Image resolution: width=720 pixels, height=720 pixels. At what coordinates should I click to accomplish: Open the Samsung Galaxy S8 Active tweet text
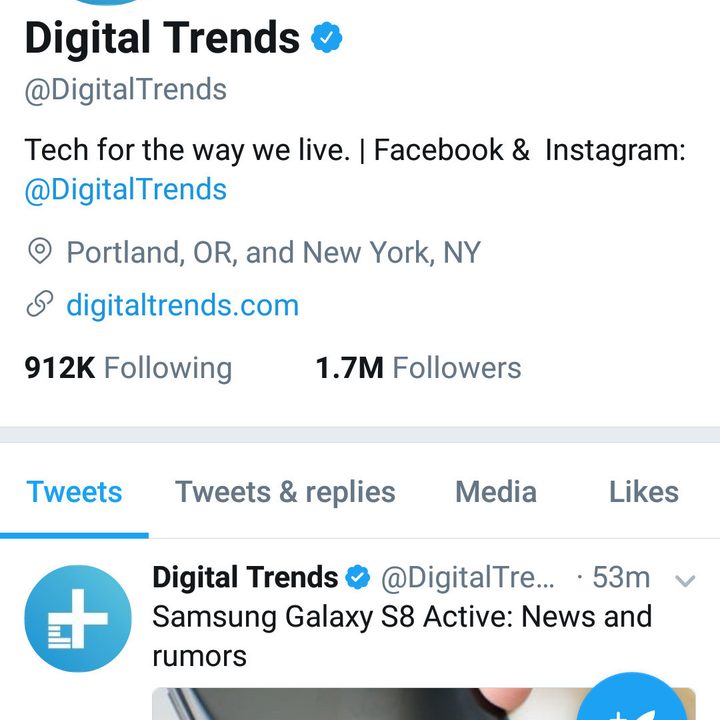click(x=402, y=636)
